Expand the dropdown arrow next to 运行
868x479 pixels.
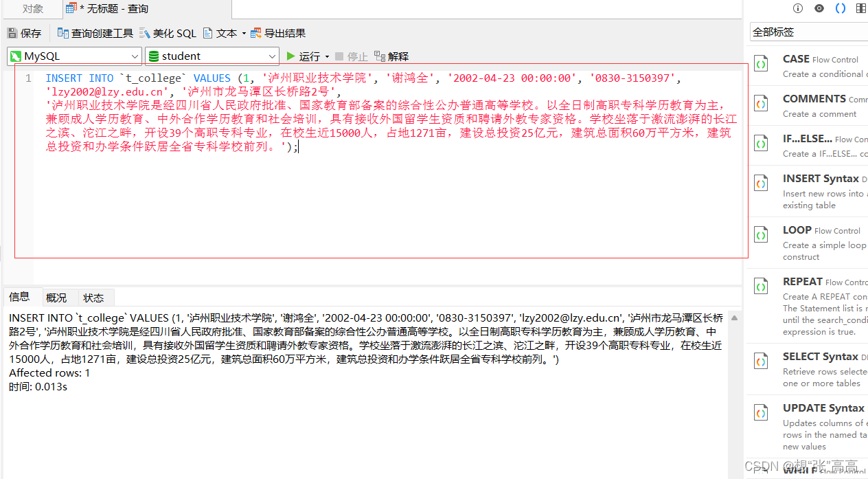(x=327, y=57)
